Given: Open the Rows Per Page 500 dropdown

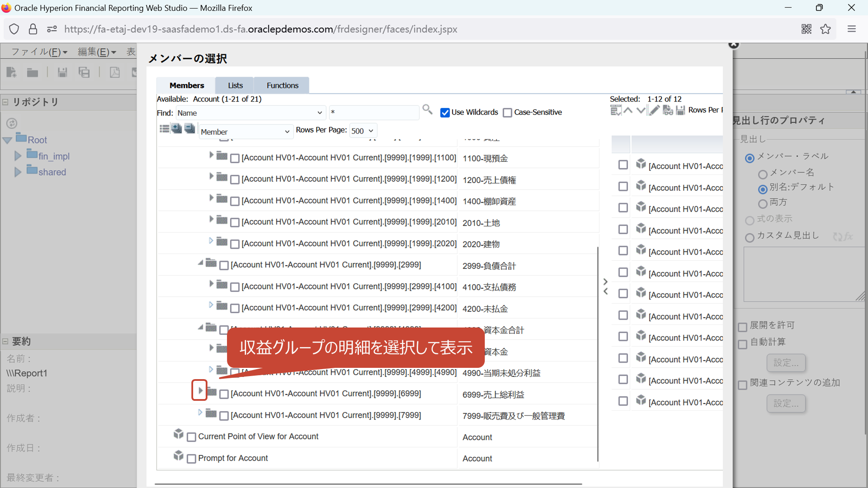Looking at the screenshot, I should (363, 131).
